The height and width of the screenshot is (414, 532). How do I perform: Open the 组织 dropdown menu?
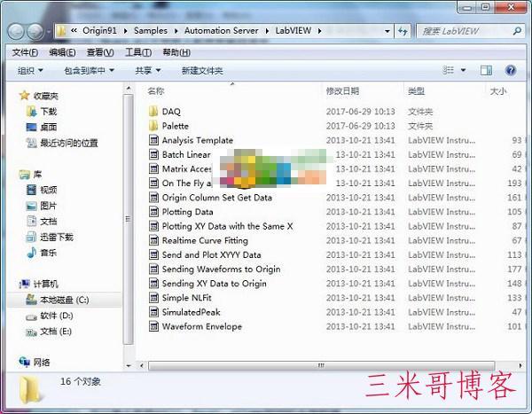pos(30,71)
